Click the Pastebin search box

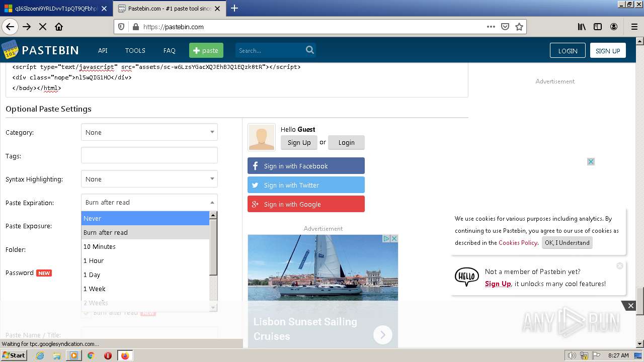pyautogui.click(x=270, y=50)
